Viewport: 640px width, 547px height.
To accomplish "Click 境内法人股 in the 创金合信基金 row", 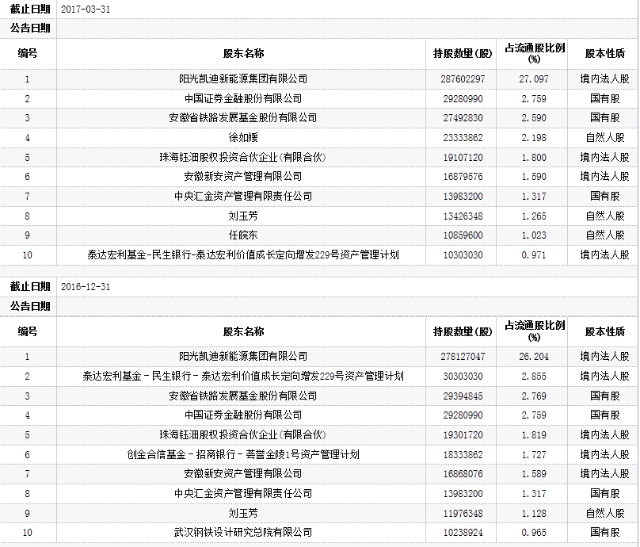I will point(605,454).
